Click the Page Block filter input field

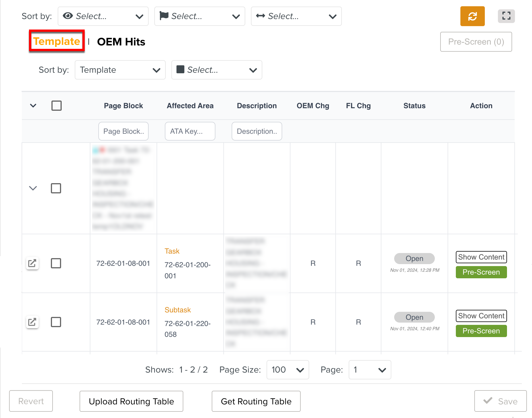pyautogui.click(x=123, y=131)
